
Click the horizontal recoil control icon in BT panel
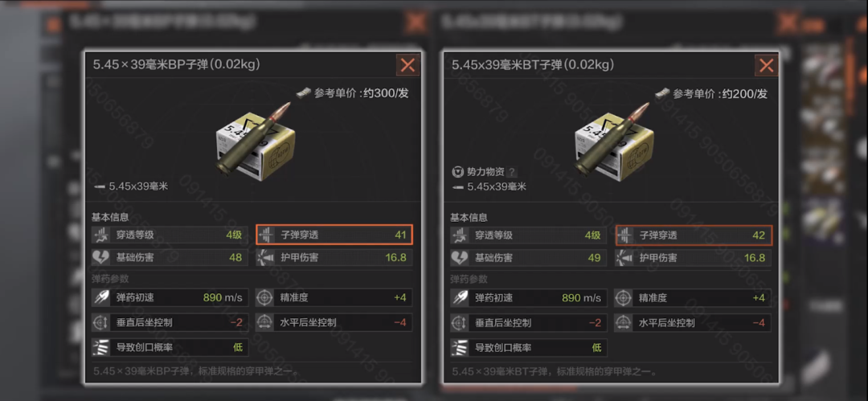[x=624, y=322]
